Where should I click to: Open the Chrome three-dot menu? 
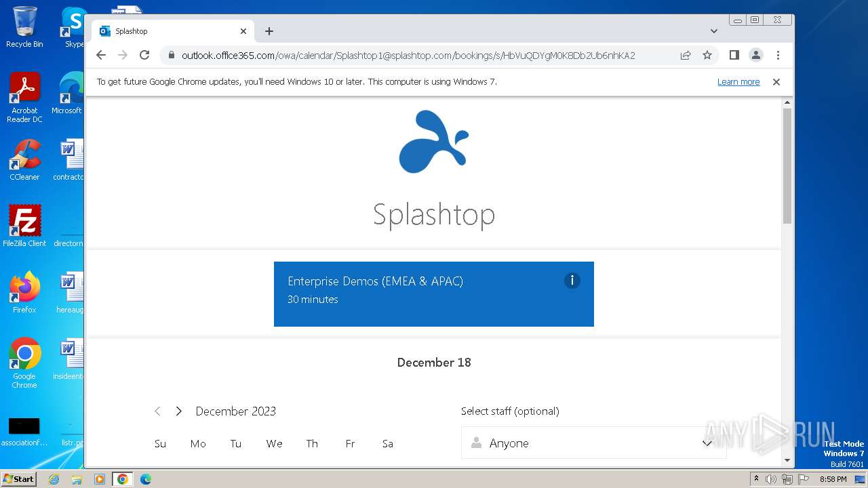(778, 55)
